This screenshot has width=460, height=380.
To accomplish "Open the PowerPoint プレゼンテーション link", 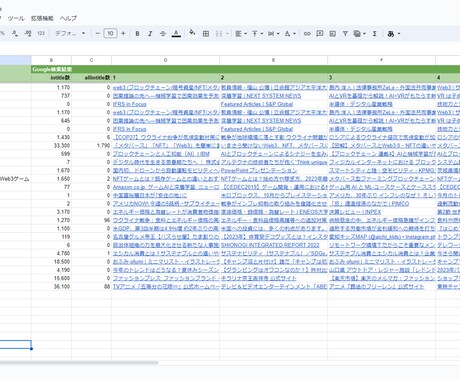I will pyautogui.click(x=259, y=170).
